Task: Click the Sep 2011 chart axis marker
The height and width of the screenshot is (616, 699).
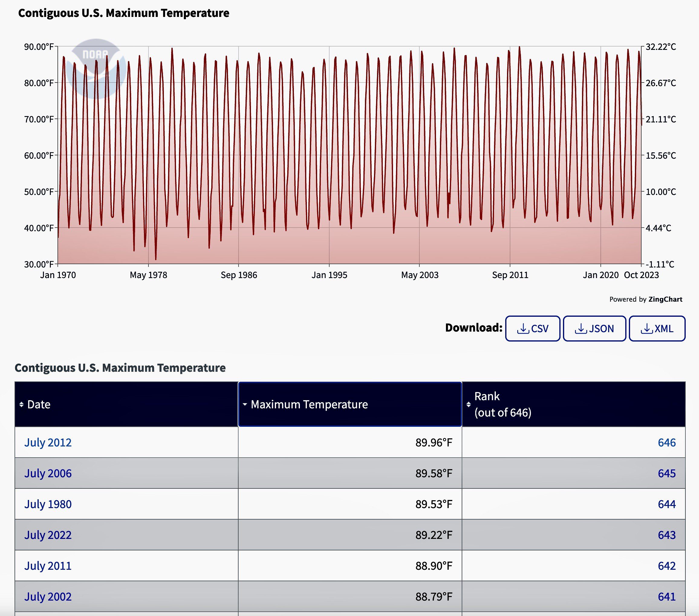Action: [x=510, y=275]
